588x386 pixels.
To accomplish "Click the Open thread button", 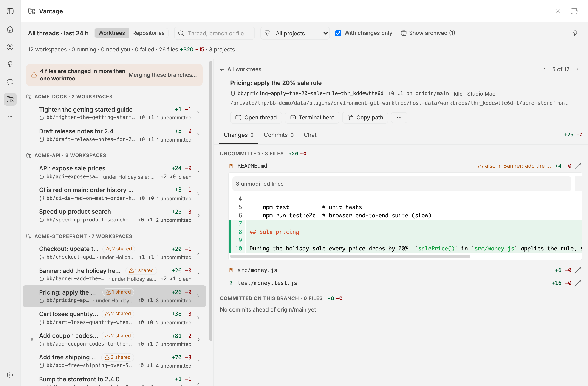I will point(256,118).
